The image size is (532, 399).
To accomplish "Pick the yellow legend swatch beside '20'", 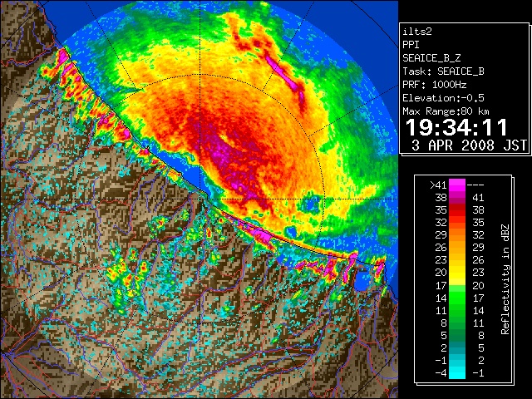I will point(457,273).
